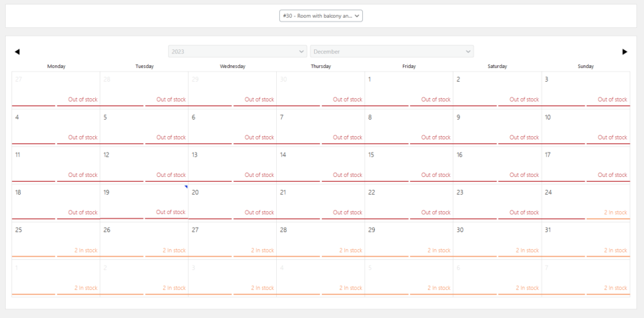Image resolution: width=644 pixels, height=318 pixels.
Task: Select December 9 calendar cell
Action: 497,127
